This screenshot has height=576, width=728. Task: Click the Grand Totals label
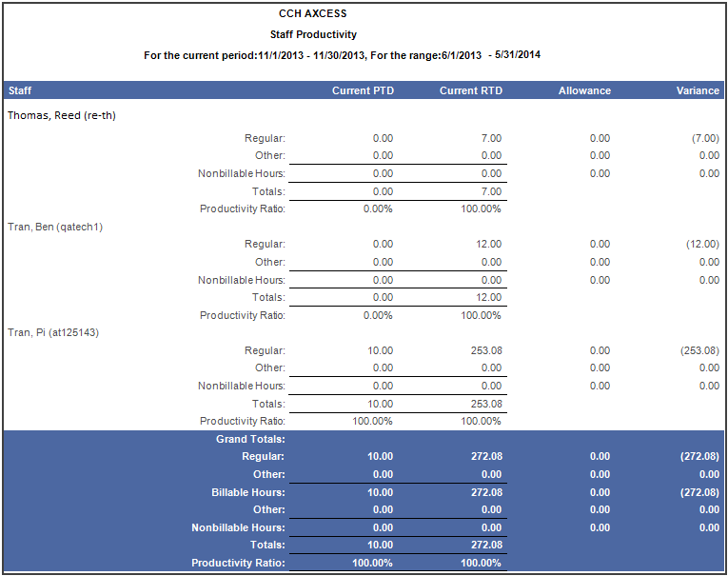(x=250, y=439)
